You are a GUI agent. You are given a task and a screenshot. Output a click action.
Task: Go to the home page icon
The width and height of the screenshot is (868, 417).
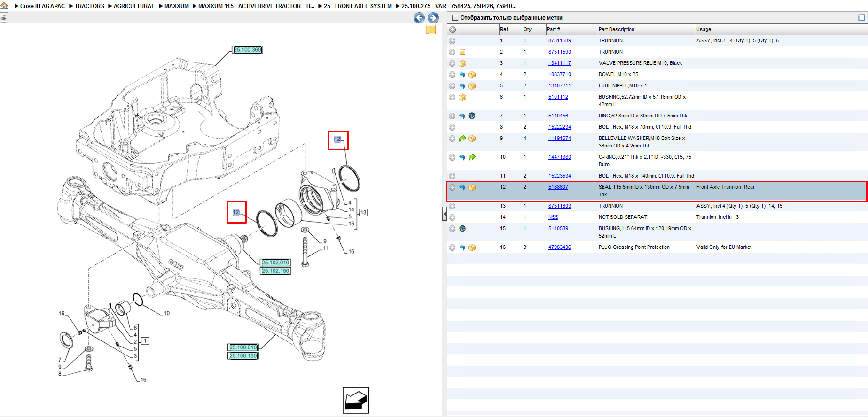pos(4,6)
